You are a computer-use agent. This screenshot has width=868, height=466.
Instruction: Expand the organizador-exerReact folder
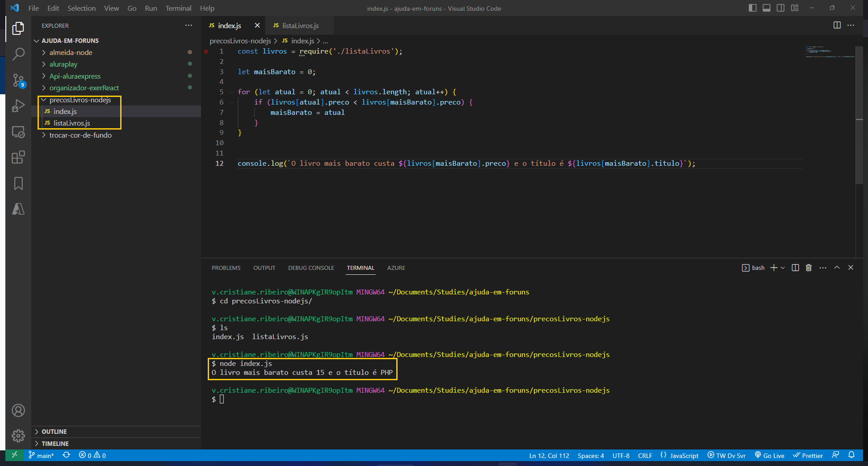pyautogui.click(x=116, y=88)
